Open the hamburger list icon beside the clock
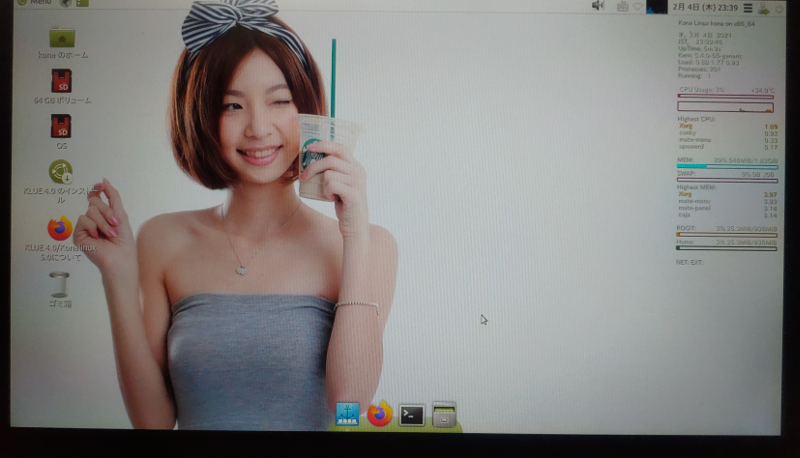 click(x=748, y=8)
